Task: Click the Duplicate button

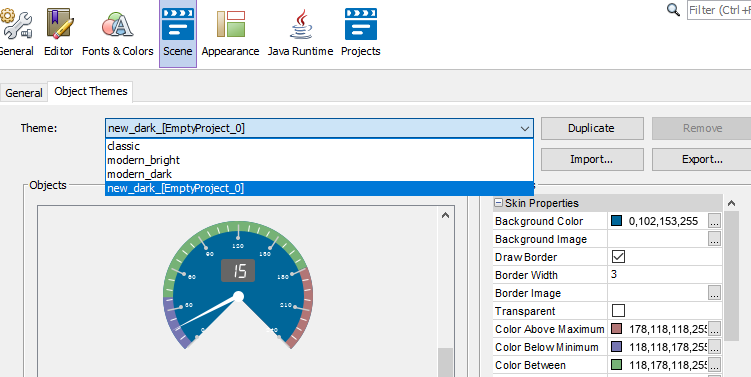Action: pyautogui.click(x=592, y=128)
